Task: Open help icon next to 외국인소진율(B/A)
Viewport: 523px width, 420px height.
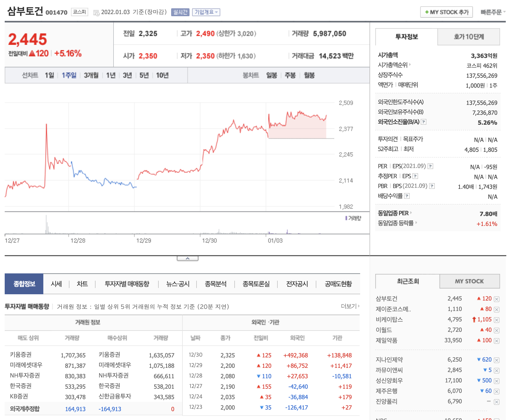Action: [424, 122]
